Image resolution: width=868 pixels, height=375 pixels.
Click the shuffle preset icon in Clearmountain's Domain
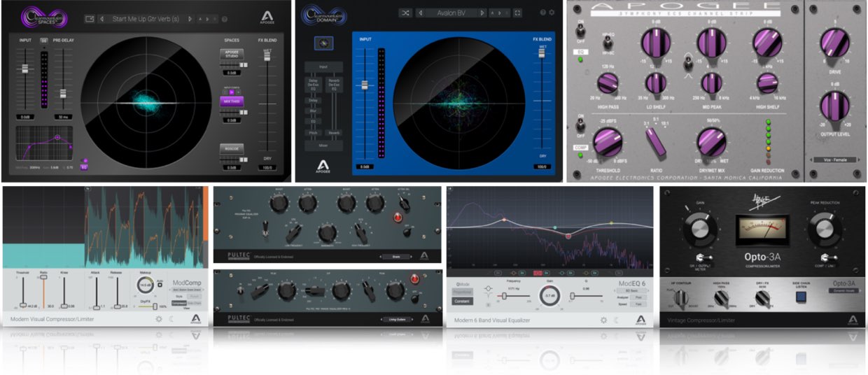[405, 13]
